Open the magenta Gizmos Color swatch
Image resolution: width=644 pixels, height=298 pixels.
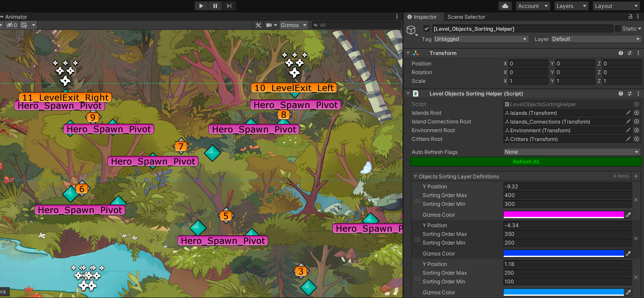563,215
